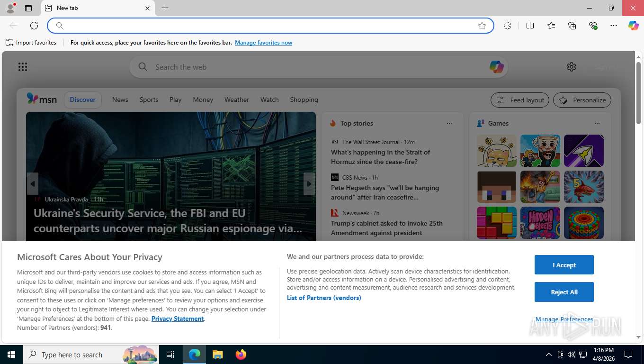Click the taskbar search box
Viewport: 644px width, 364px height.
click(x=91, y=355)
